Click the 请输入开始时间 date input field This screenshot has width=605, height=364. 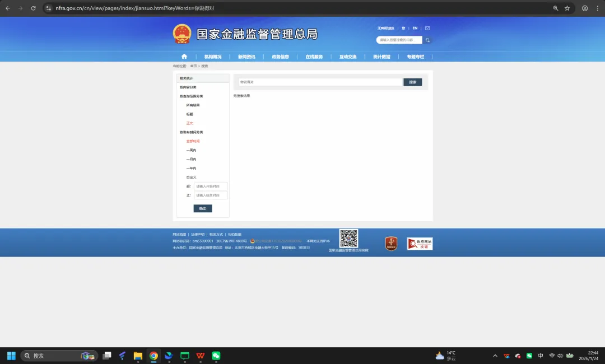(211, 186)
